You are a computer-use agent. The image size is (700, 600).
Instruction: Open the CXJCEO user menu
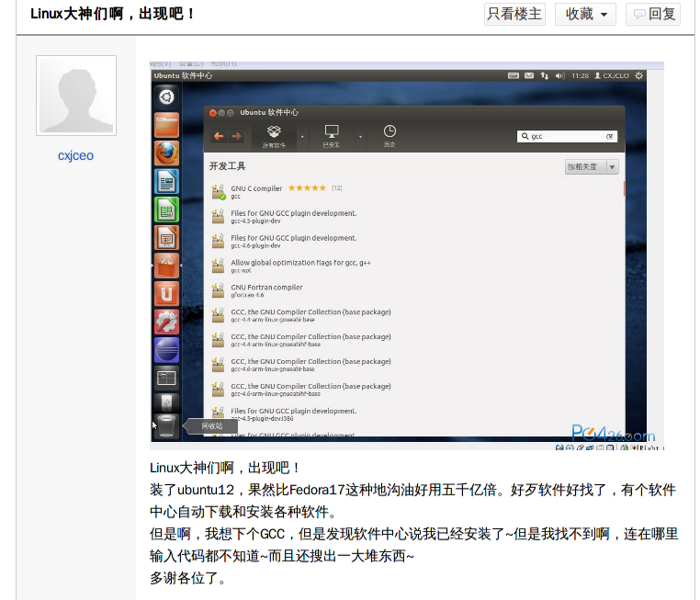tap(611, 75)
